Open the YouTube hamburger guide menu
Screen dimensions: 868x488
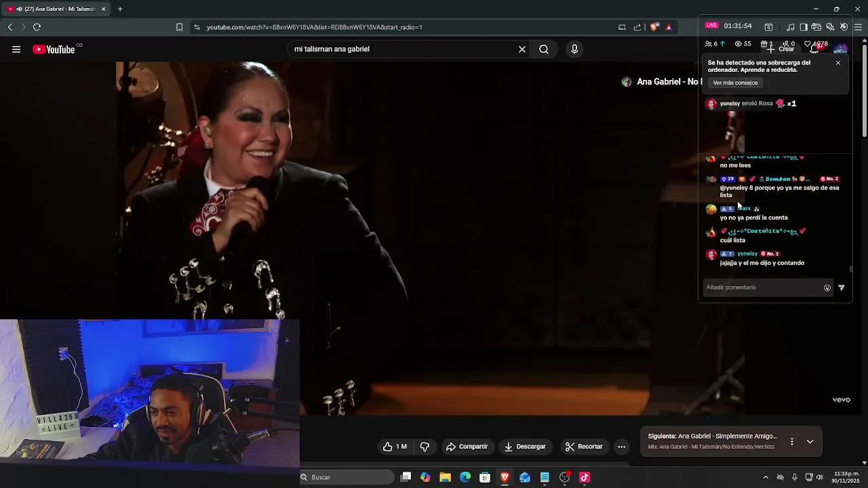(x=16, y=49)
